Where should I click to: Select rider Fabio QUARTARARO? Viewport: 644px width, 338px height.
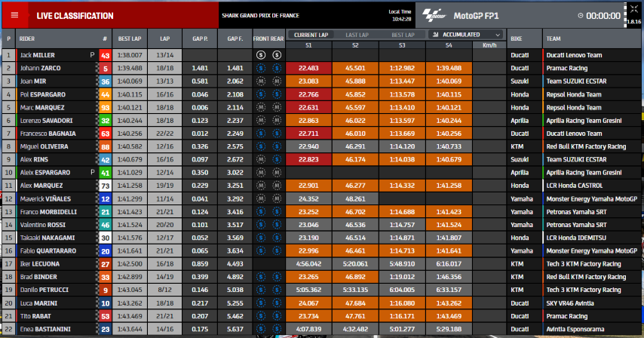point(48,251)
